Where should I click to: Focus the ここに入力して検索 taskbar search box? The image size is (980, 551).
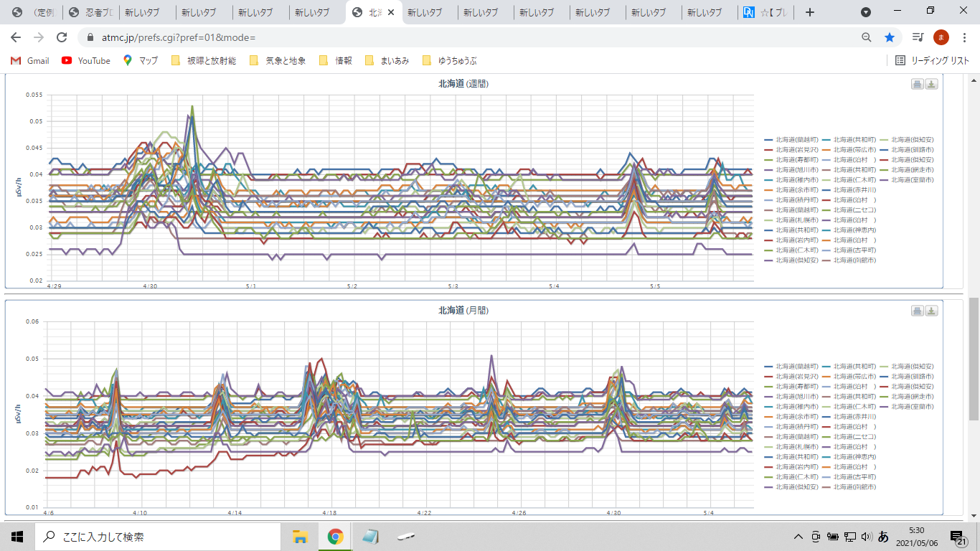click(x=158, y=537)
